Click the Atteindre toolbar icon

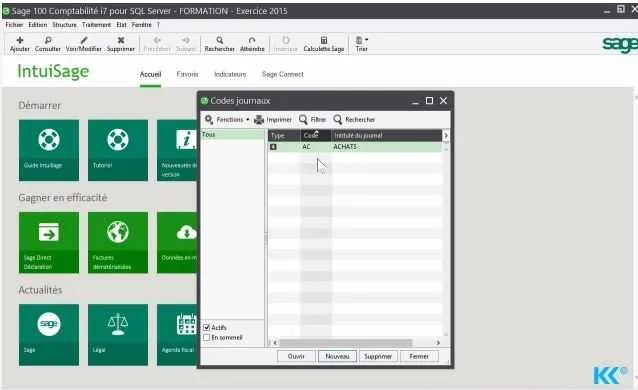[x=252, y=40]
